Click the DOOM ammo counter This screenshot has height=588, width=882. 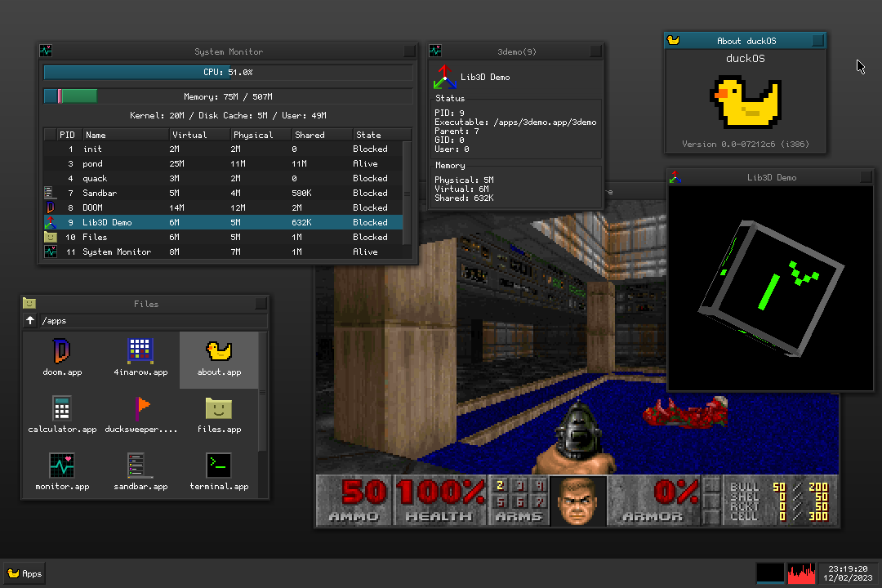pyautogui.click(x=363, y=491)
